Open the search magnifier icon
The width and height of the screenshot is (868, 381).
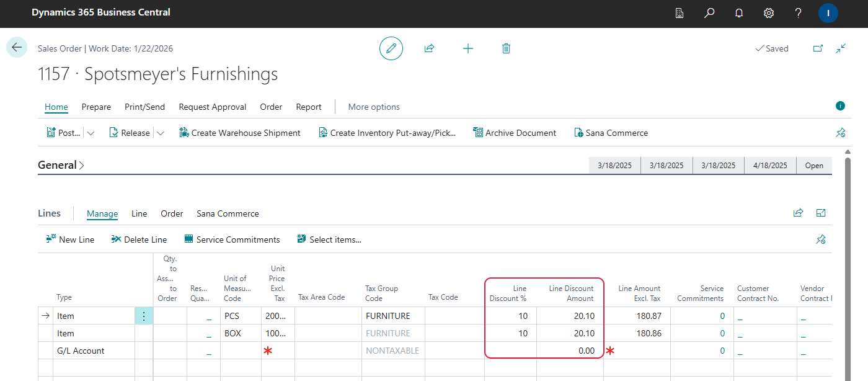tap(709, 13)
